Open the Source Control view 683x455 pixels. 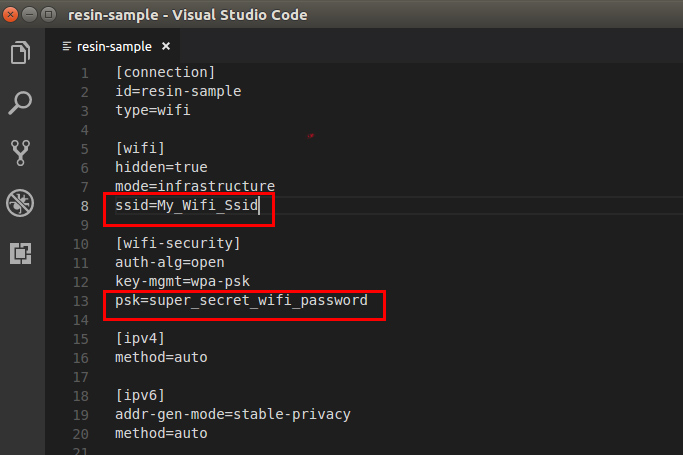click(20, 153)
